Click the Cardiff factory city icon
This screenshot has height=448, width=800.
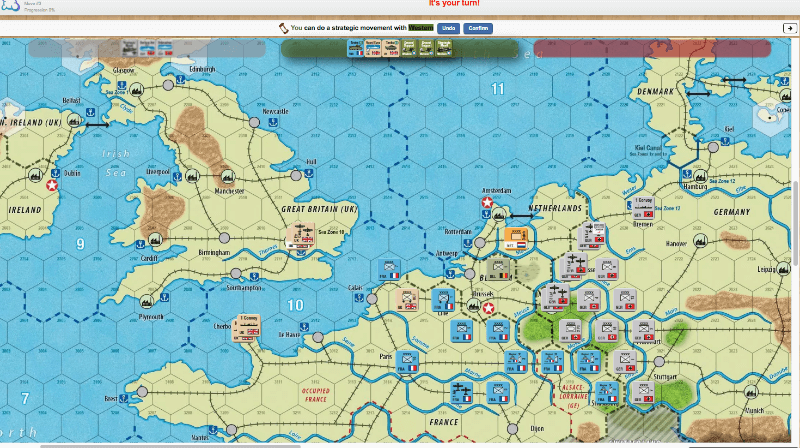tap(153, 240)
